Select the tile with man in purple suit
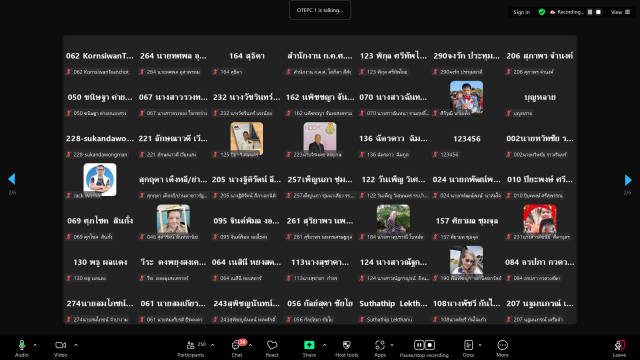The height and width of the screenshot is (360, 640). 320,138
